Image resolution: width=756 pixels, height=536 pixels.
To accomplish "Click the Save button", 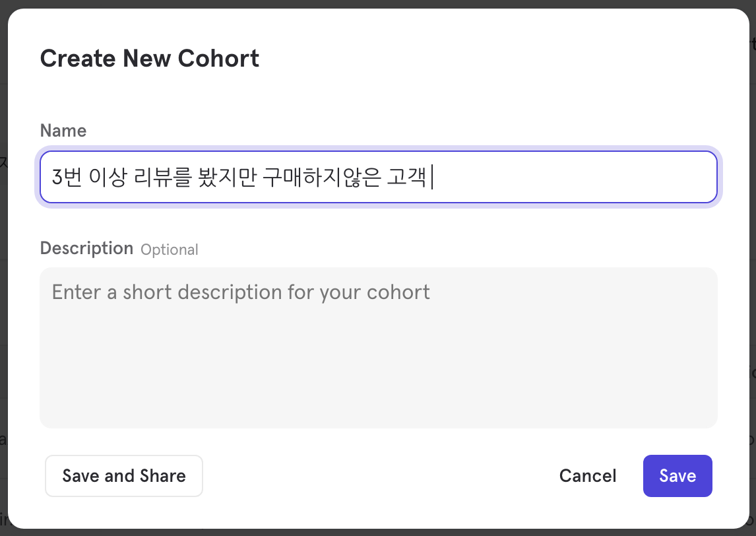I will 677,476.
